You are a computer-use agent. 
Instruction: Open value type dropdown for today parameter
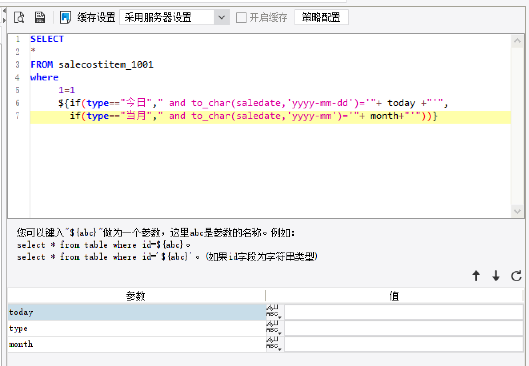click(x=274, y=312)
